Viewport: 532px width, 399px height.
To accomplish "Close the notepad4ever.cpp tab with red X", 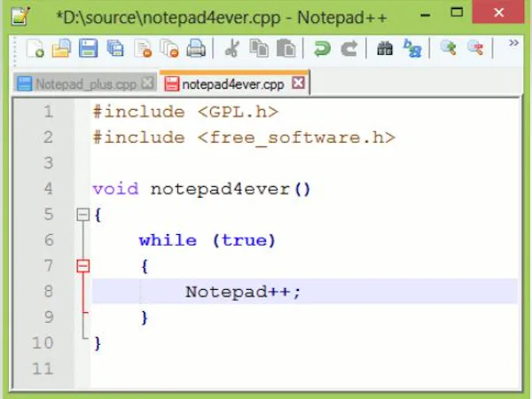I will [298, 82].
